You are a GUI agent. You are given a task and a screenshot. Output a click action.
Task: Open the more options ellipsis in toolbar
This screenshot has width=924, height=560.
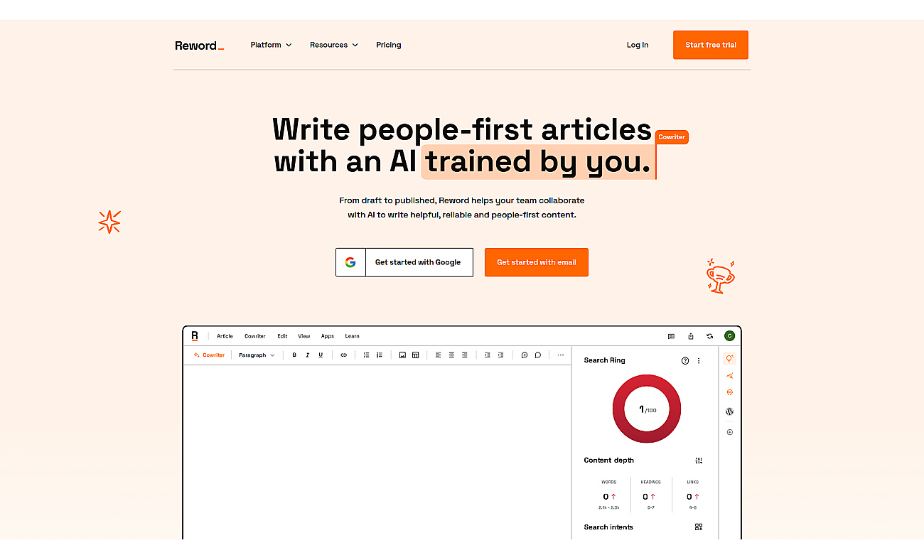click(561, 355)
